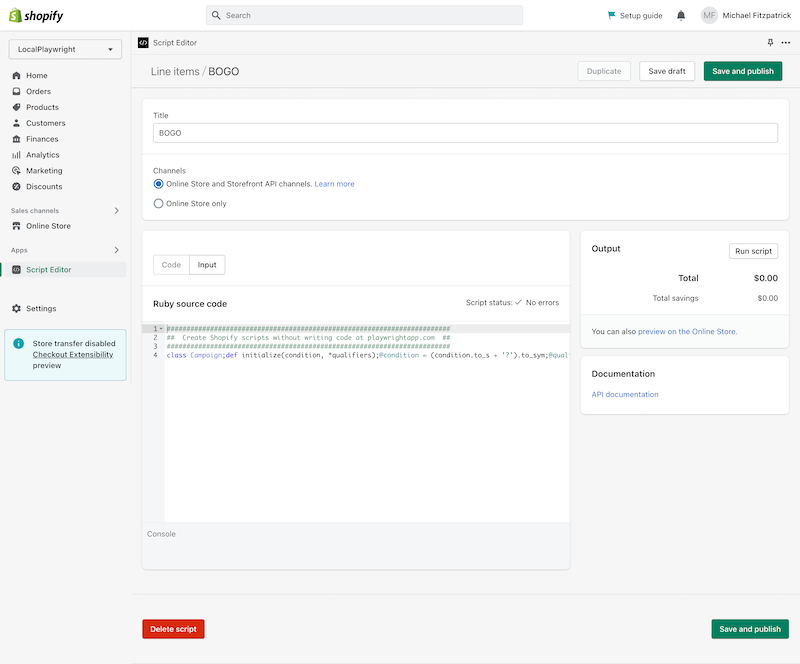Click the notification bell icon

pos(681,16)
